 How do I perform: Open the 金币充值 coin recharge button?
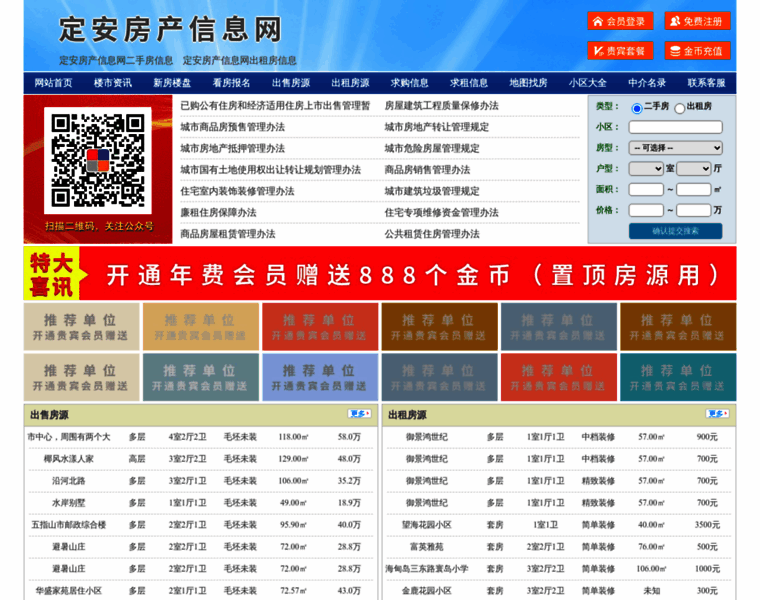coord(697,50)
